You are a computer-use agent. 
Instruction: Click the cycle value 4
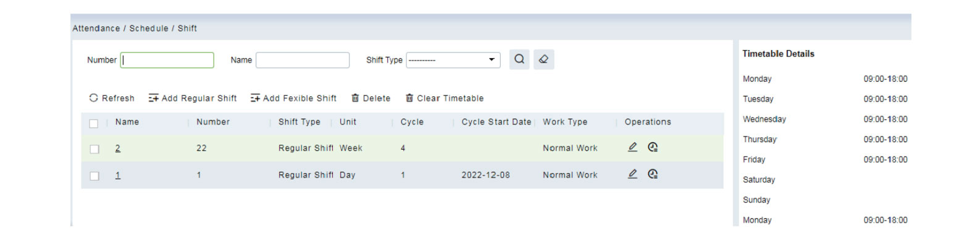(x=403, y=148)
